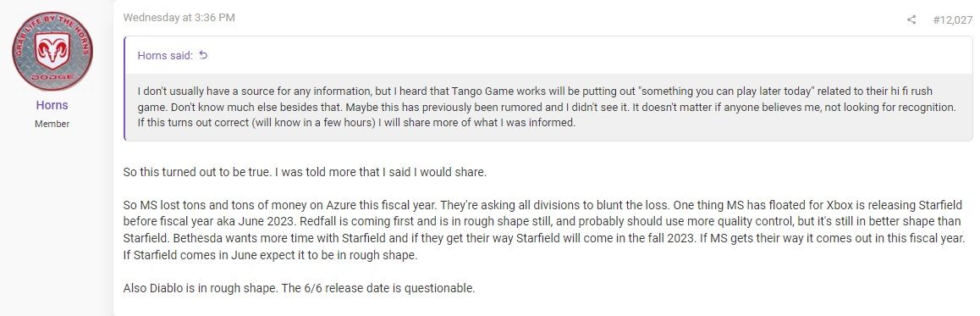Click the share post icon

click(911, 19)
